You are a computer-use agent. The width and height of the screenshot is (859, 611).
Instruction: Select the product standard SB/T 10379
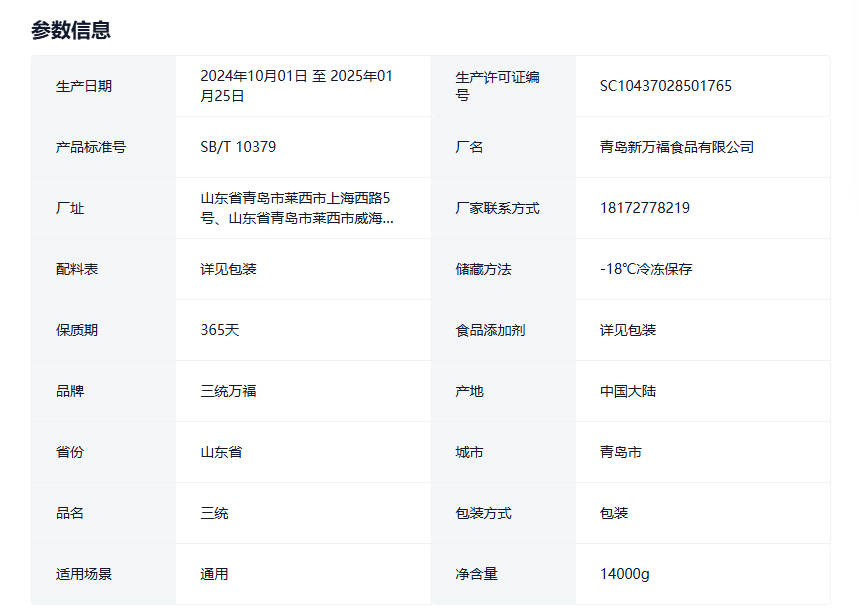[238, 147]
